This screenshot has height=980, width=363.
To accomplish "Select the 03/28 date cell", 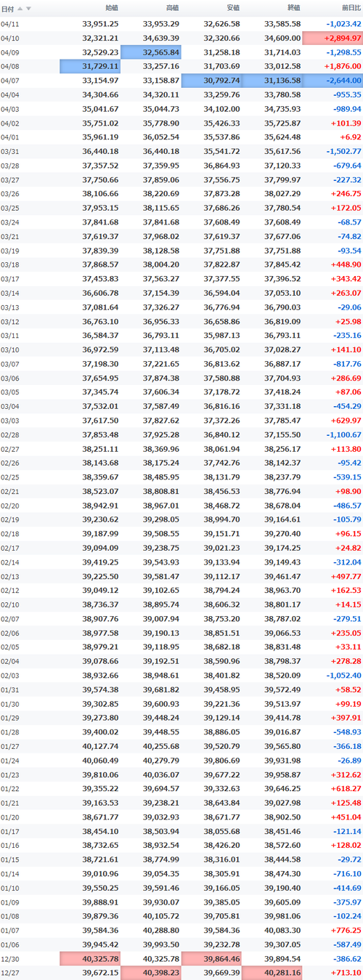I will 9,165.
